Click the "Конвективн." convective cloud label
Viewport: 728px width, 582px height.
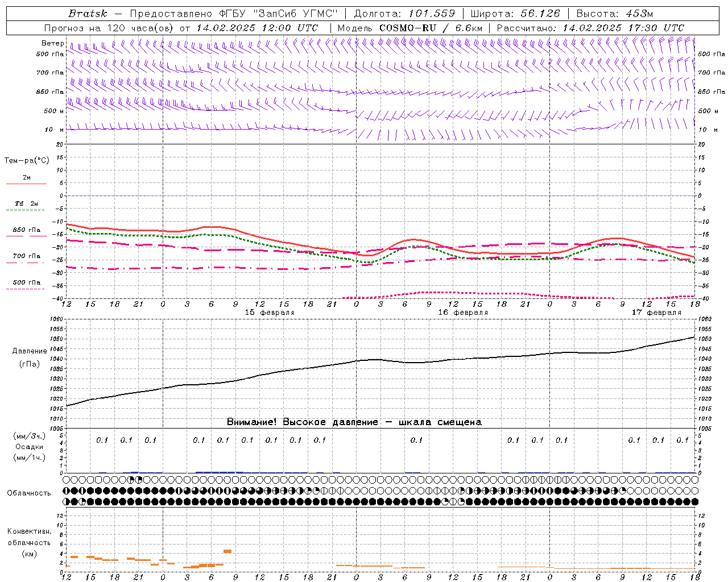30,531
